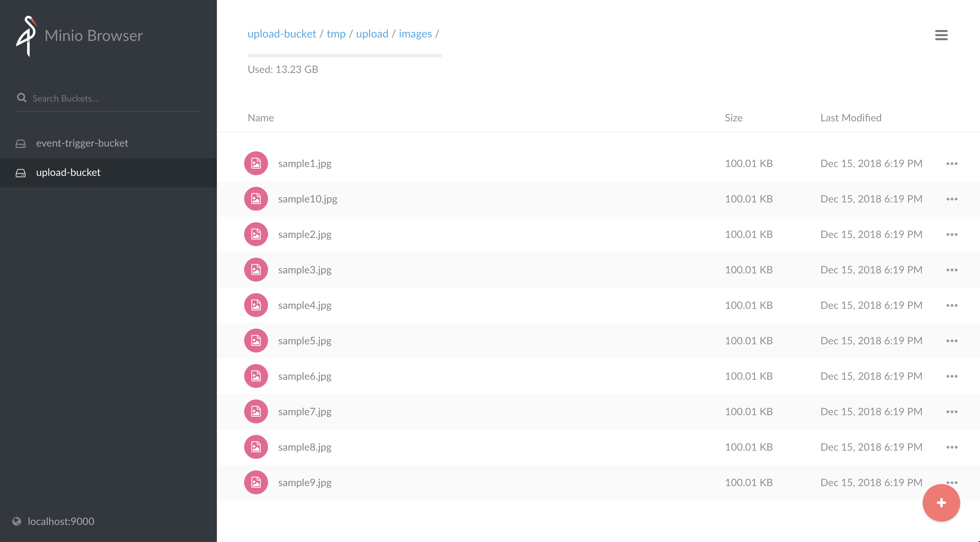Screen dimensions: 980x542
Task: Open the three-dot menu for sample7.jpg
Action: pyautogui.click(x=952, y=411)
